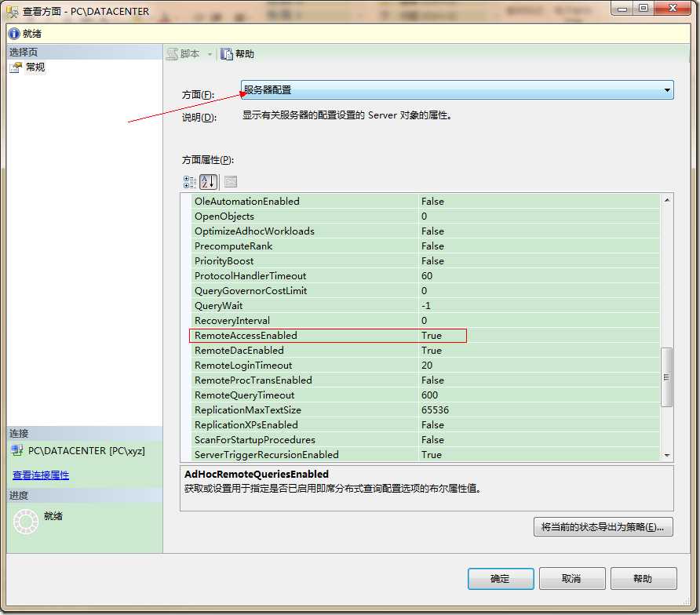
Task: Switch property grid to categorized view
Action: pos(190,182)
